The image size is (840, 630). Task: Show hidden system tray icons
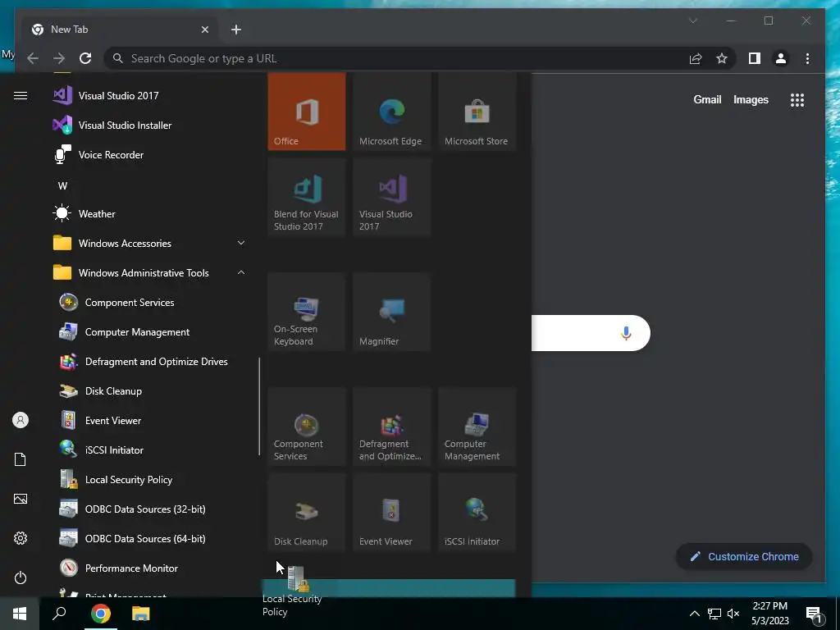click(694, 614)
